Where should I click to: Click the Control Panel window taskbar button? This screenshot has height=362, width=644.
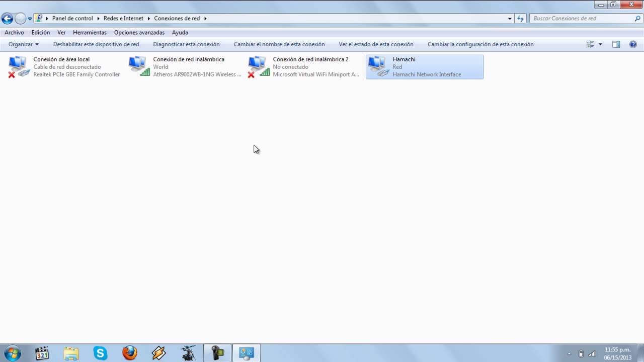[x=247, y=353]
